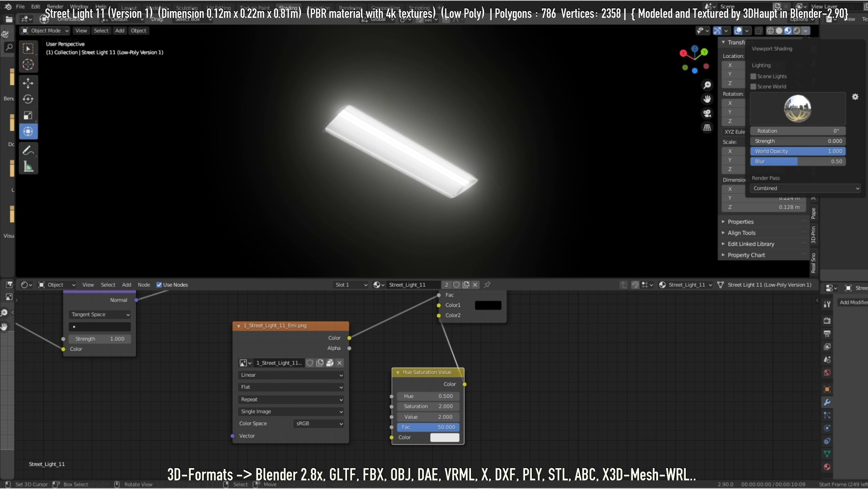
Task: Click the fake user shield for Street_Light_11 material
Action: tap(456, 285)
